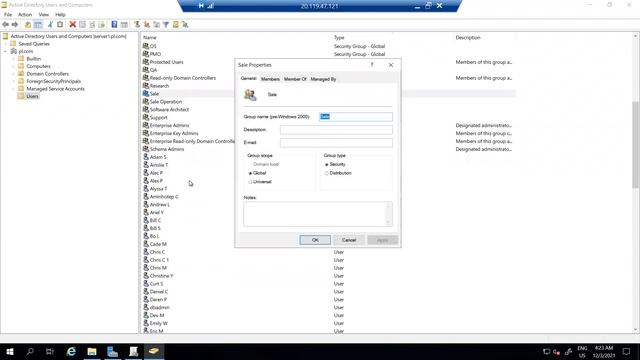Switch to the Managed By tab
The image size is (640, 360).
point(323,79)
